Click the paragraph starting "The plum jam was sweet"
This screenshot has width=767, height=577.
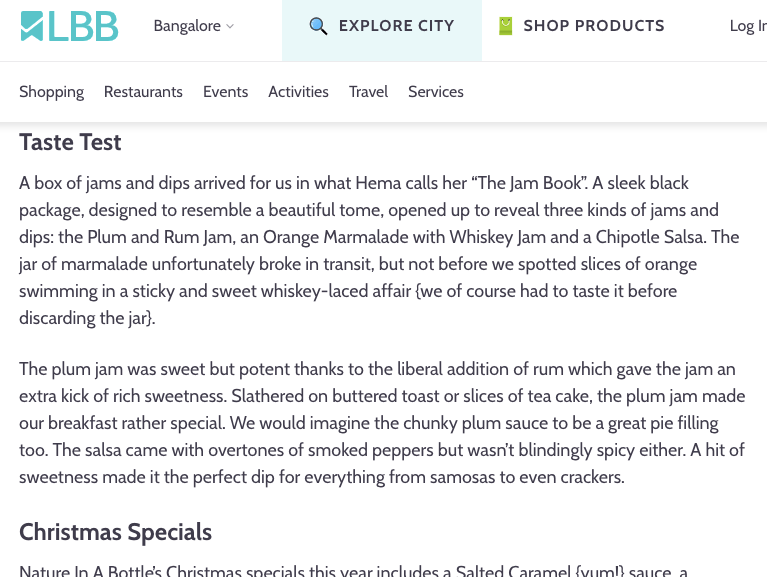tap(379, 423)
